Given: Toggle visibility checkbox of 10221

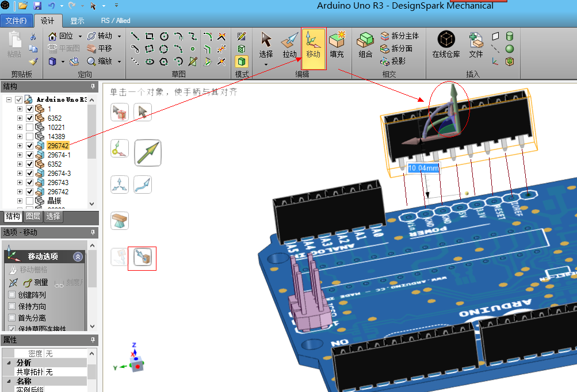Looking at the screenshot, I should (x=30, y=127).
